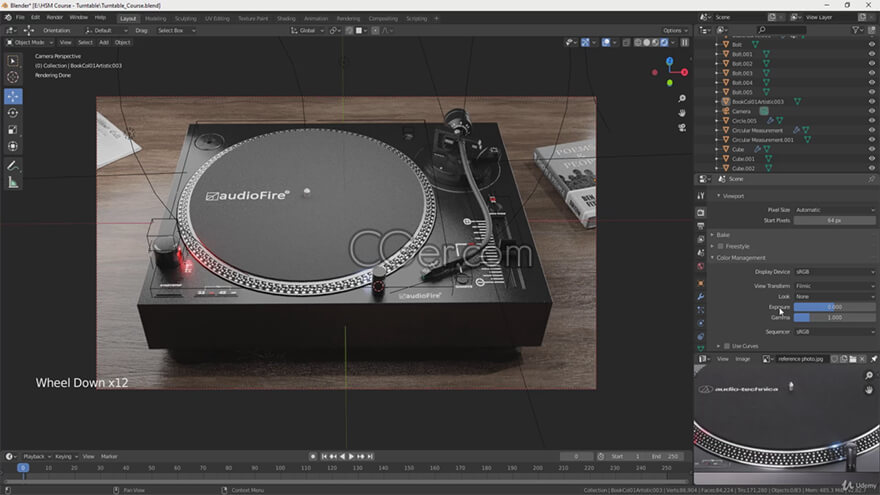Open the Object properties tab
The height and width of the screenshot is (495, 880).
[x=700, y=283]
